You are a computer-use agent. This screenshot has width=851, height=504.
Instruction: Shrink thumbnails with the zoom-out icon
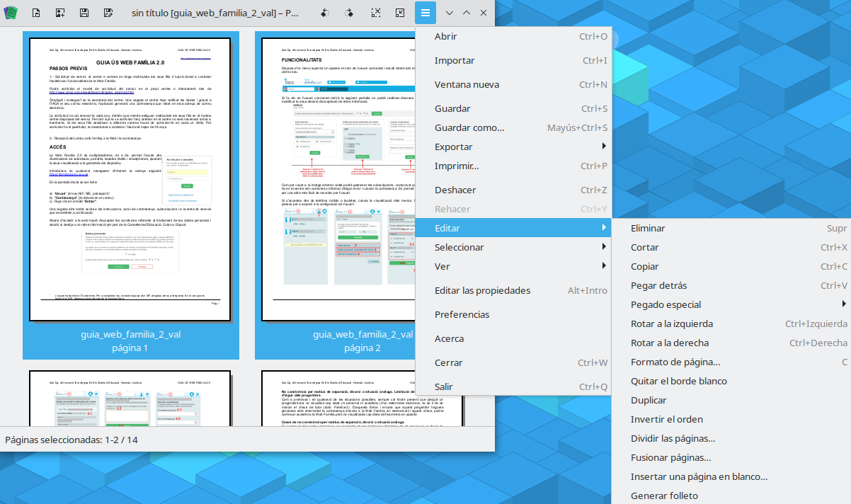[x=400, y=13]
